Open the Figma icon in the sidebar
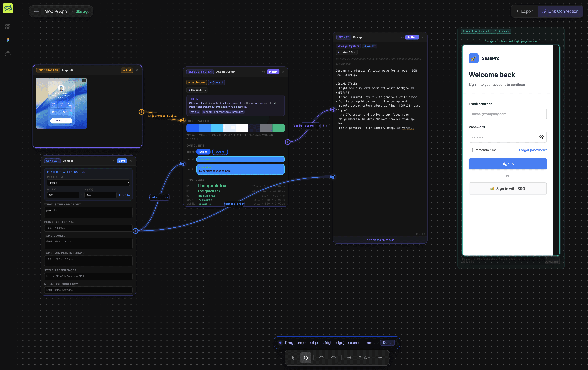The image size is (588, 370). pyautogui.click(x=8, y=40)
